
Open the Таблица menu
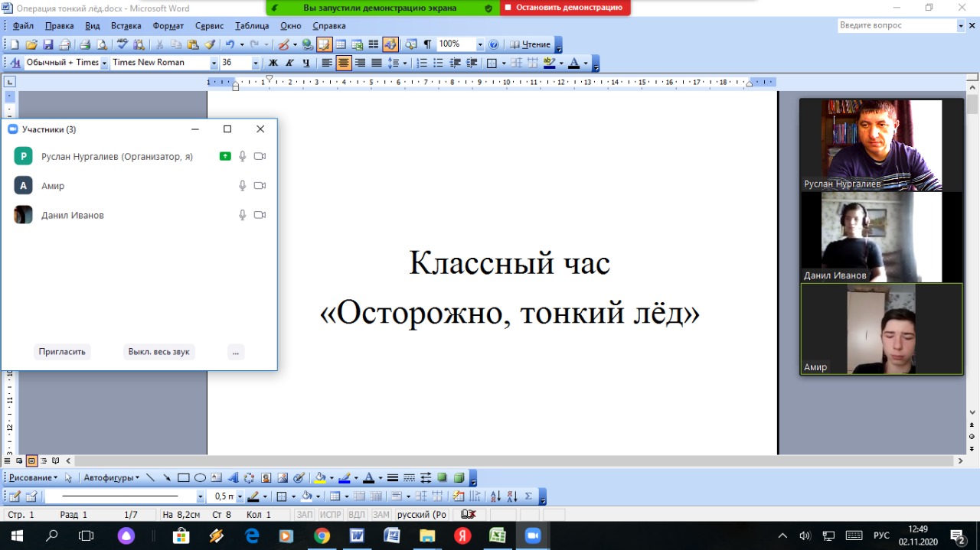pos(252,26)
